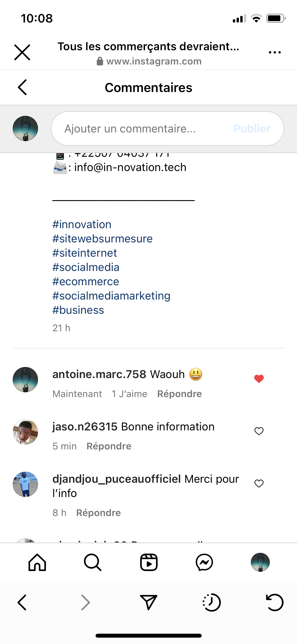Tap the search magnifier icon
The image size is (297, 644).
tap(92, 562)
